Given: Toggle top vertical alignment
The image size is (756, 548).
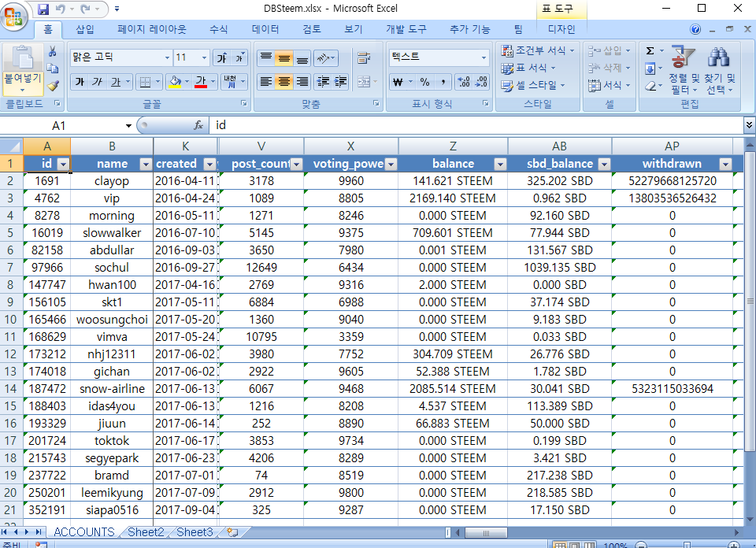Looking at the screenshot, I should (265, 58).
